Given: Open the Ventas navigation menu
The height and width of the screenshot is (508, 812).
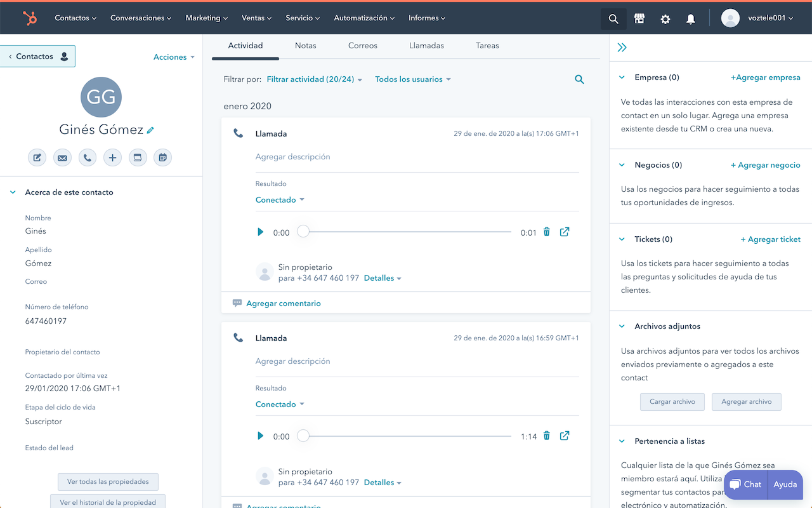Looking at the screenshot, I should 256,18.
